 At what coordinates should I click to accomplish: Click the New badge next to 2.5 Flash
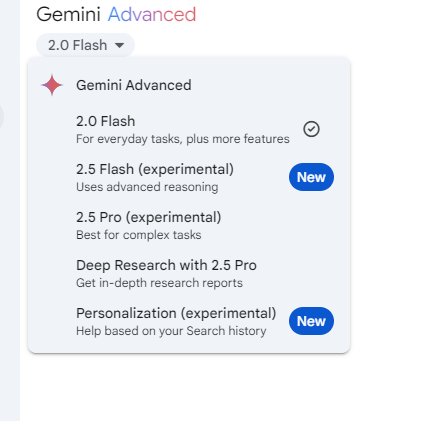pyautogui.click(x=311, y=177)
